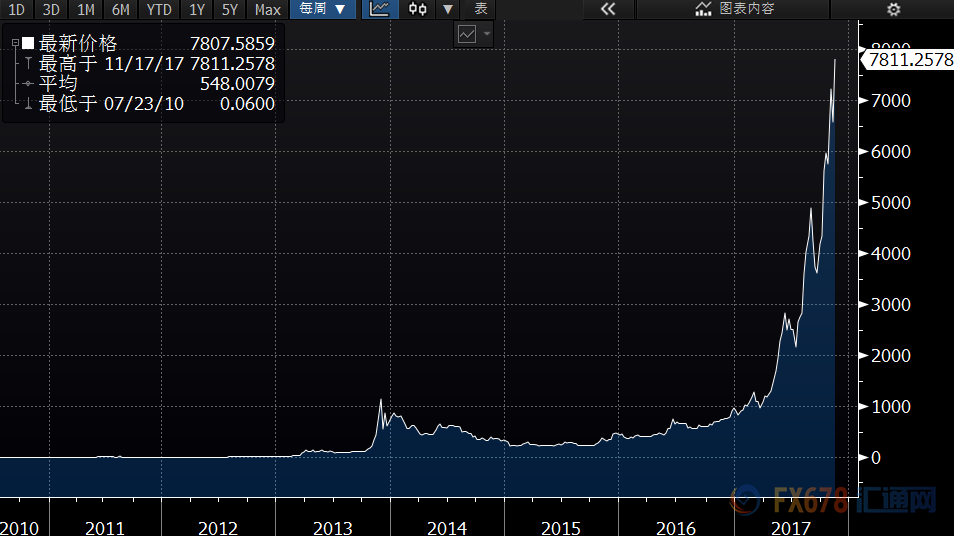Click the small chart style icon above plot

467,34
